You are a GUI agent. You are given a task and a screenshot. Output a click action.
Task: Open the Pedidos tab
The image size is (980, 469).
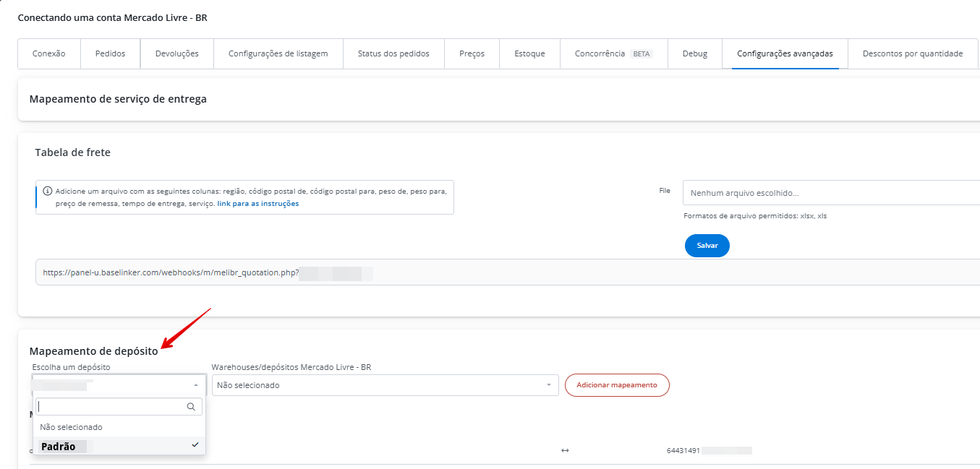(110, 53)
